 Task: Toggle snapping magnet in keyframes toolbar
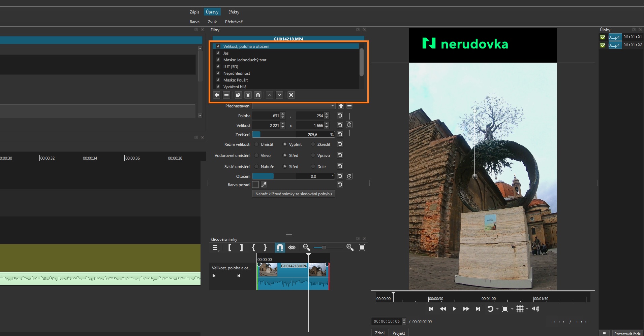[280, 248]
